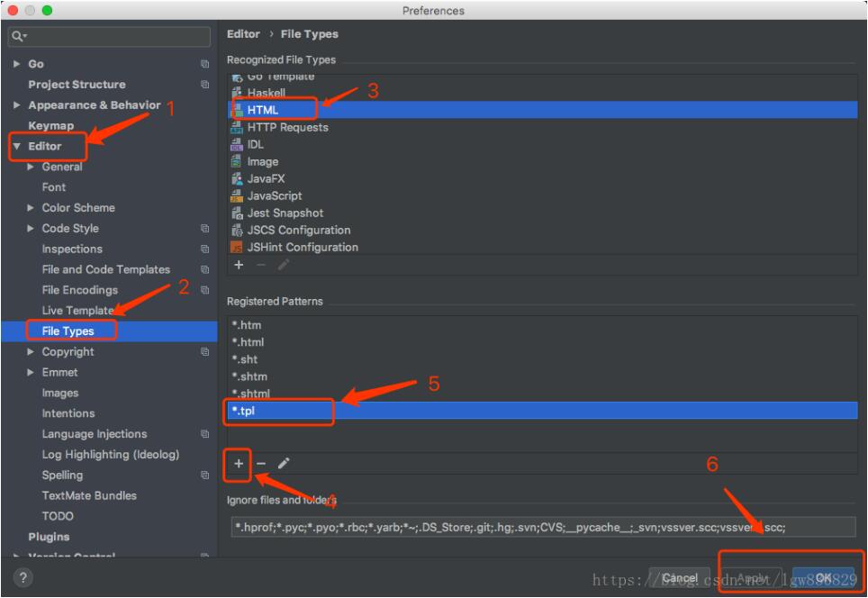Click project-level icon next to Copyright
868x598 pixels.
tap(204, 352)
